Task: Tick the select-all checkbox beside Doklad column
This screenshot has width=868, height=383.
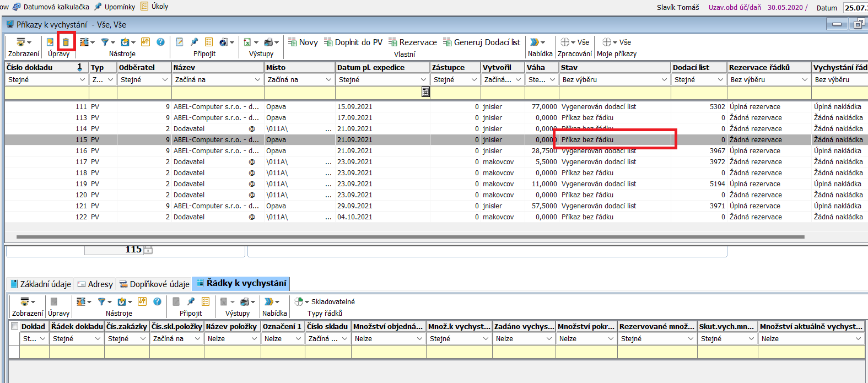Action: [15, 326]
